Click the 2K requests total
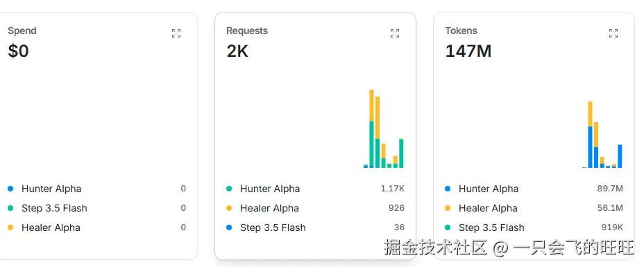644x267 pixels. 237,51
